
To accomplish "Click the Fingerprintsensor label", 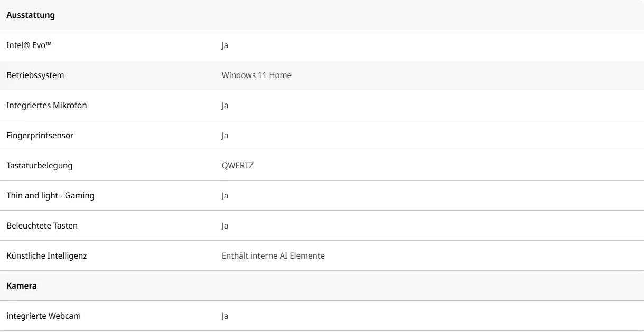I will coord(40,136).
